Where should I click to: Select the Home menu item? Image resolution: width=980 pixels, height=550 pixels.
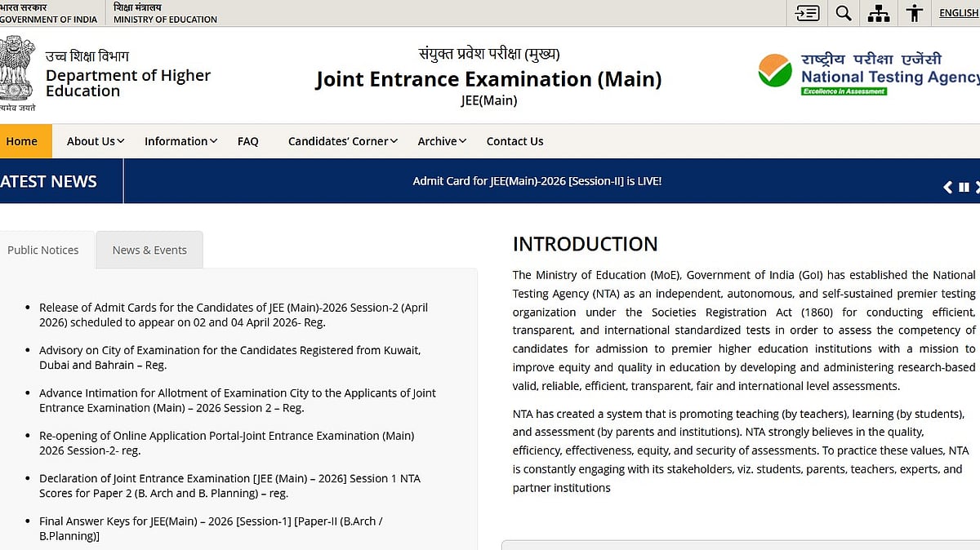[22, 141]
